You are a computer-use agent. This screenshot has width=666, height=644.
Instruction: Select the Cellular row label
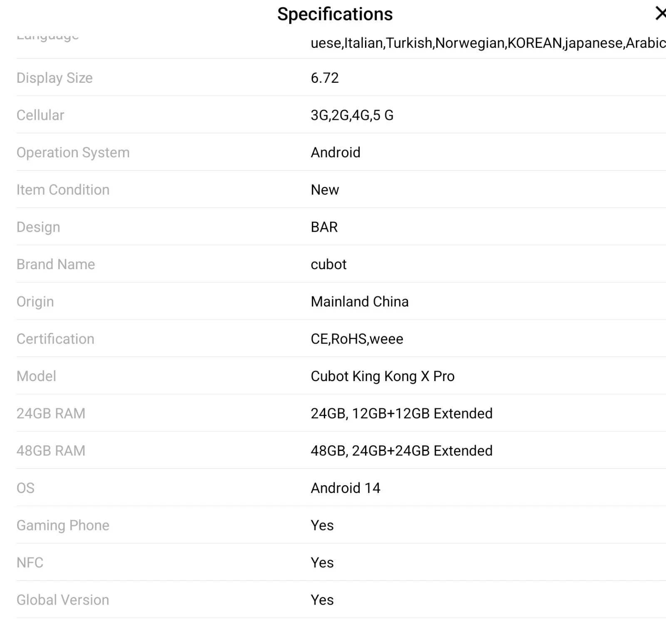(x=40, y=115)
